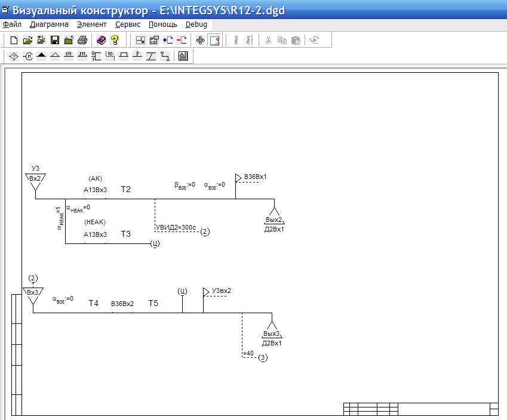Click the Open file folder icon
The width and height of the screenshot is (507, 420).
pos(27,41)
